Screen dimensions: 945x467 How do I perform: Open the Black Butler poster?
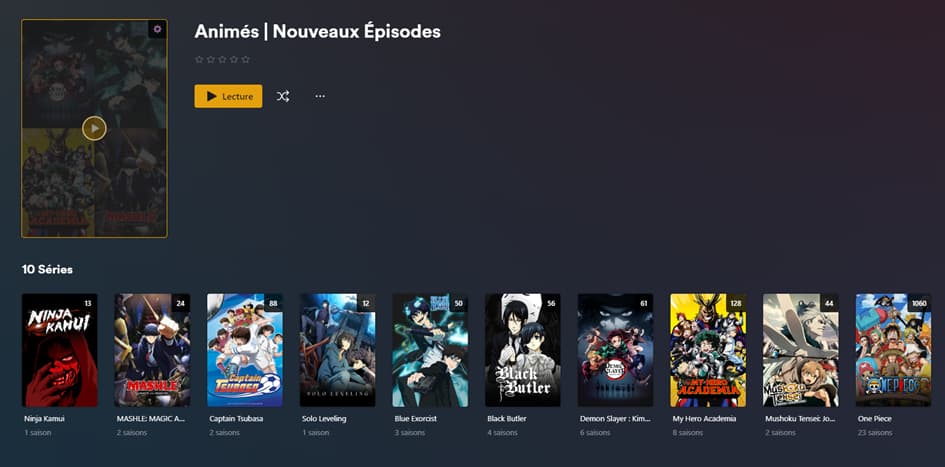523,350
